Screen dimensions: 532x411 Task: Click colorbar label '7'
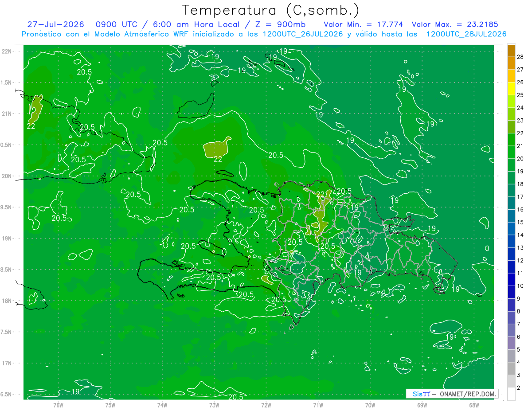tap(519, 324)
